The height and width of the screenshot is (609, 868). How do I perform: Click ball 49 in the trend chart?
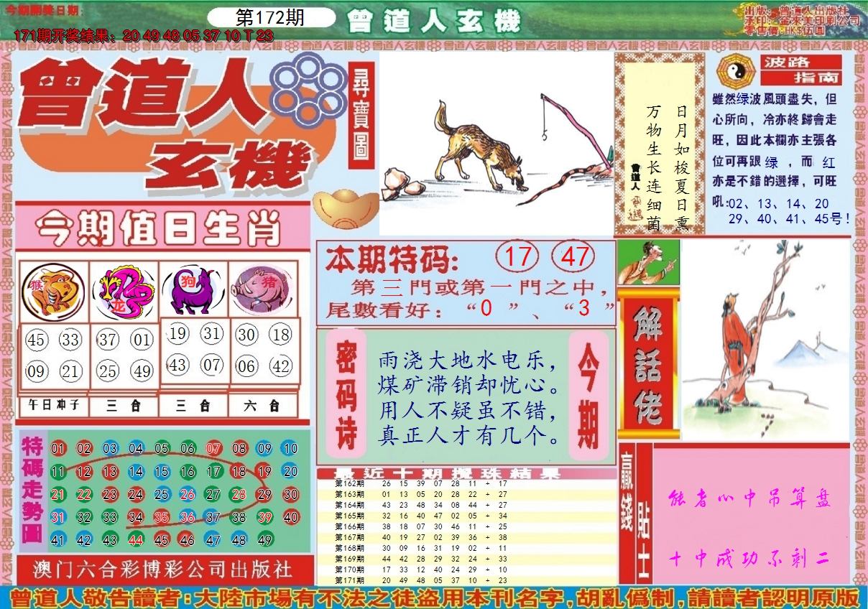pyautogui.click(x=264, y=540)
